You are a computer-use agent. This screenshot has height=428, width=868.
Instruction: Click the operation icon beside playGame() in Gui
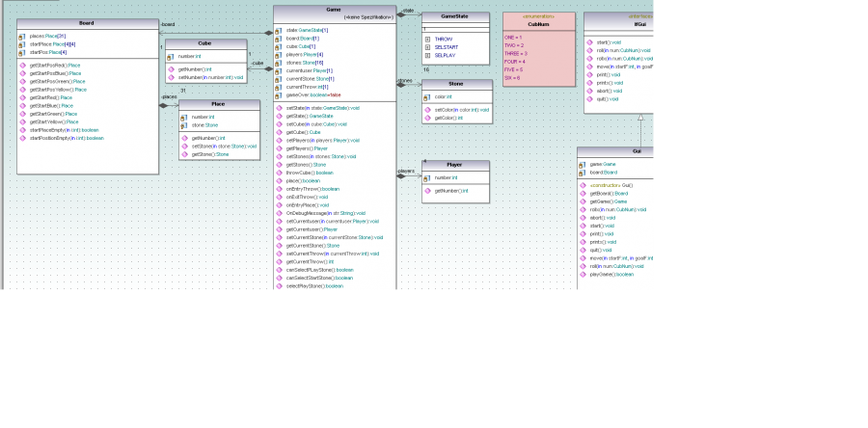pos(583,275)
